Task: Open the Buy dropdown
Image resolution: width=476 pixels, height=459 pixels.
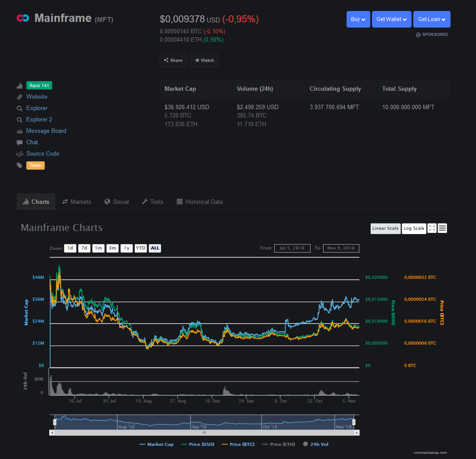Action: (x=358, y=19)
